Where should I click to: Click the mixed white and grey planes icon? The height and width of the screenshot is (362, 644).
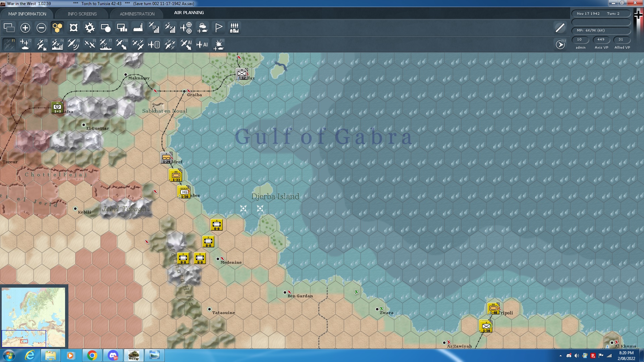(170, 44)
